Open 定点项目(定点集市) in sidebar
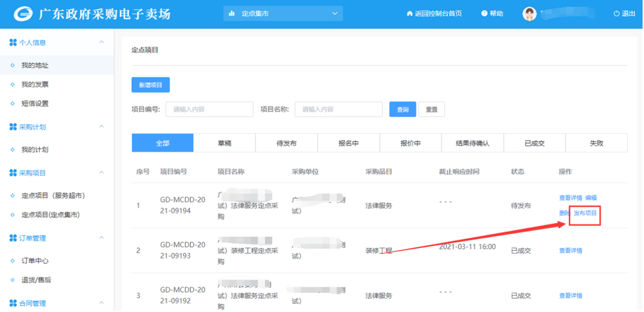Screen dimensions: 644x312 (x=50, y=215)
